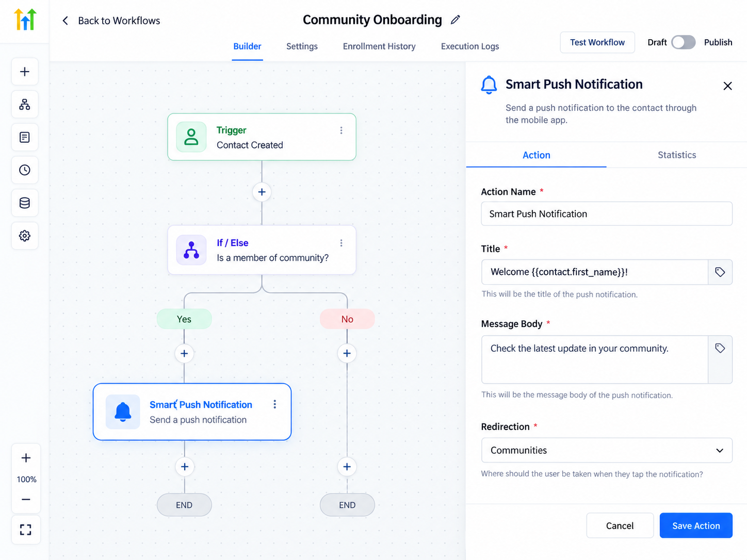747x560 pixels.
Task: Open the notes document sidebar icon
Action: point(25,137)
